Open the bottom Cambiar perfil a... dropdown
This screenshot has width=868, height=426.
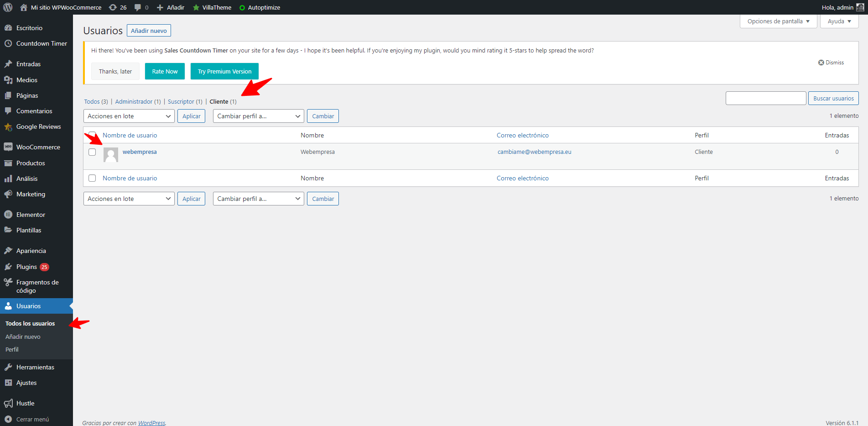coord(259,199)
